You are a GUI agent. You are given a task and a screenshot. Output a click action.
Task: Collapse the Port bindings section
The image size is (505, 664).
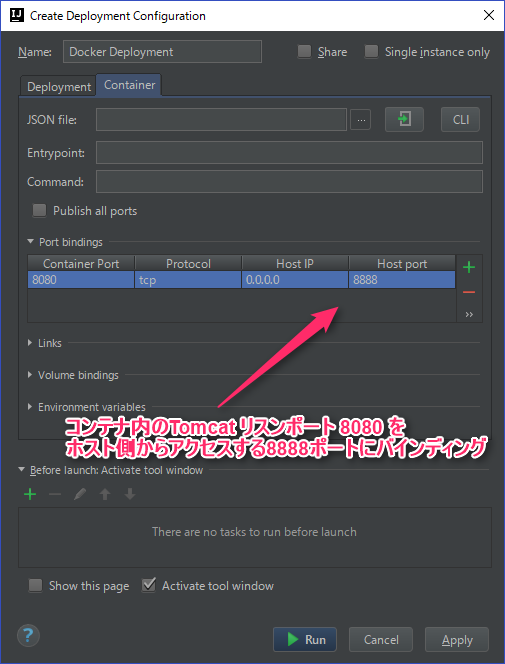pyautogui.click(x=30, y=241)
